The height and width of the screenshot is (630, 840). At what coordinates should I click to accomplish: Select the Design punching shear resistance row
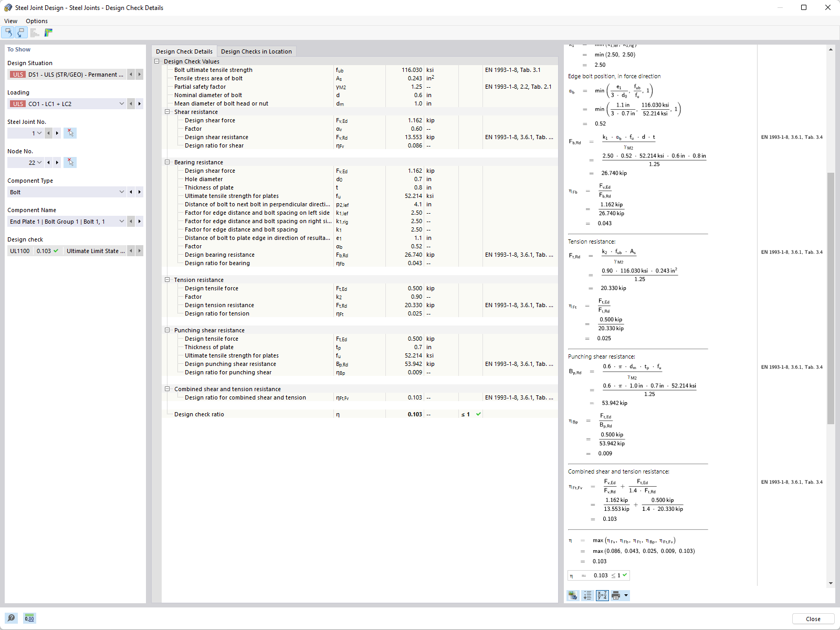point(360,364)
